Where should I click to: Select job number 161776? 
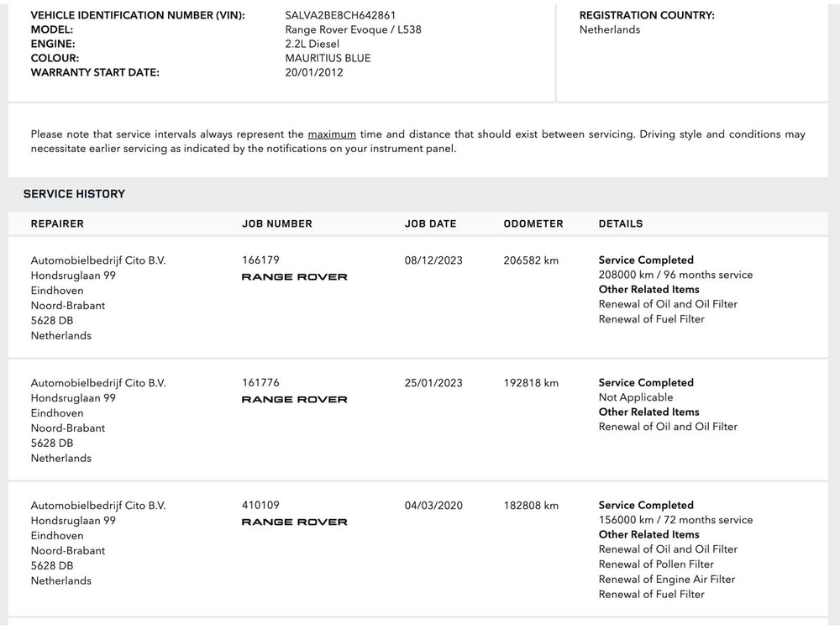[260, 383]
